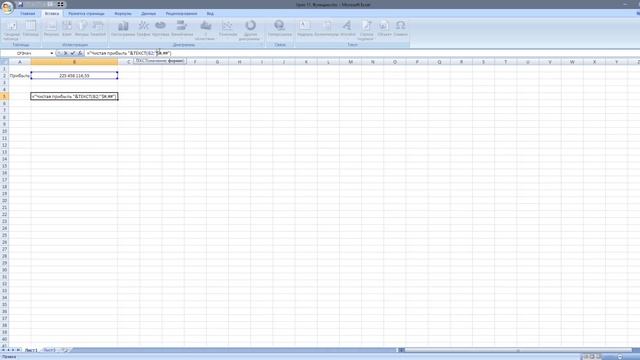Select column M header
The width and height of the screenshot is (640, 360).
(351, 62)
